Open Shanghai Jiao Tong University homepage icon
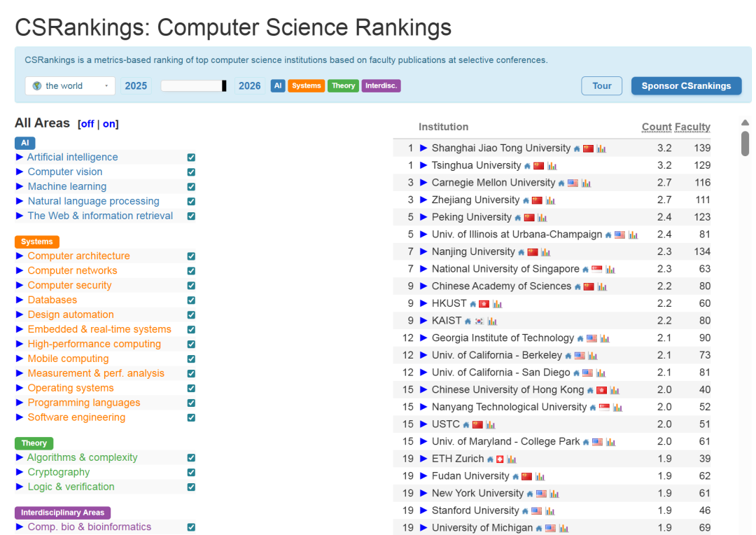This screenshot has width=756, height=535. click(x=577, y=148)
